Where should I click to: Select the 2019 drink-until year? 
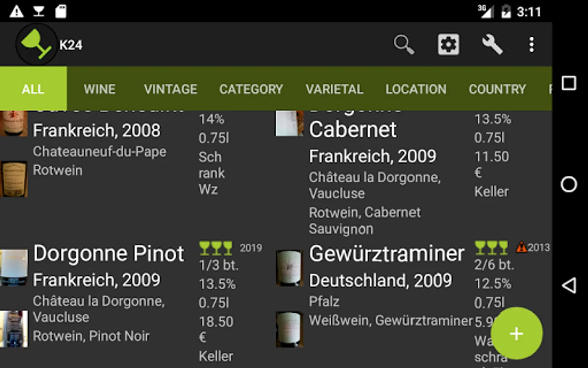pos(251,248)
